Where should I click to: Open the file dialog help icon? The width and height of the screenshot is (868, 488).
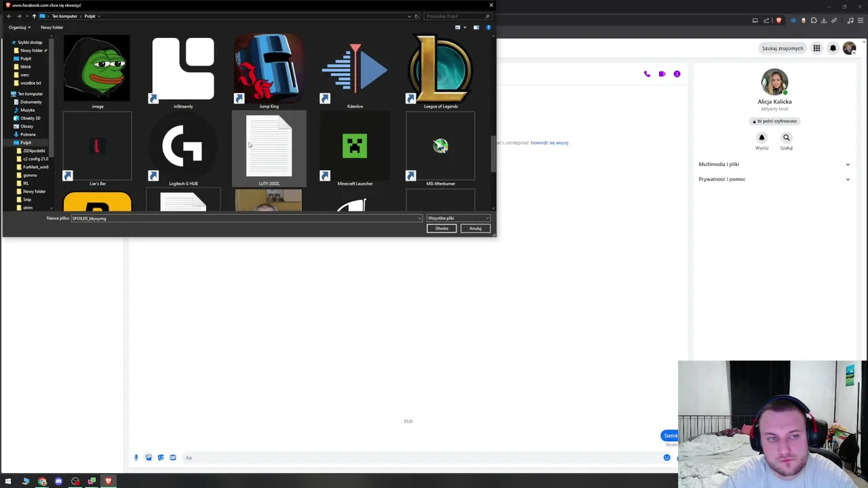point(488,27)
